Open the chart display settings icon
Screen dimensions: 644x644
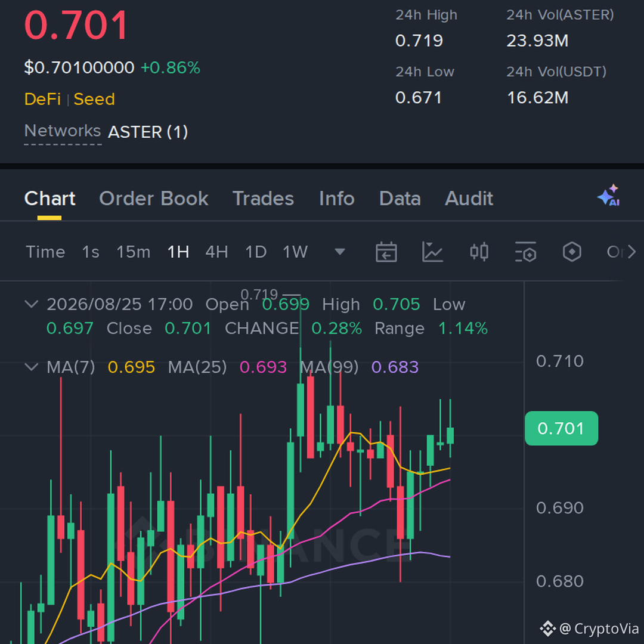[x=526, y=252]
